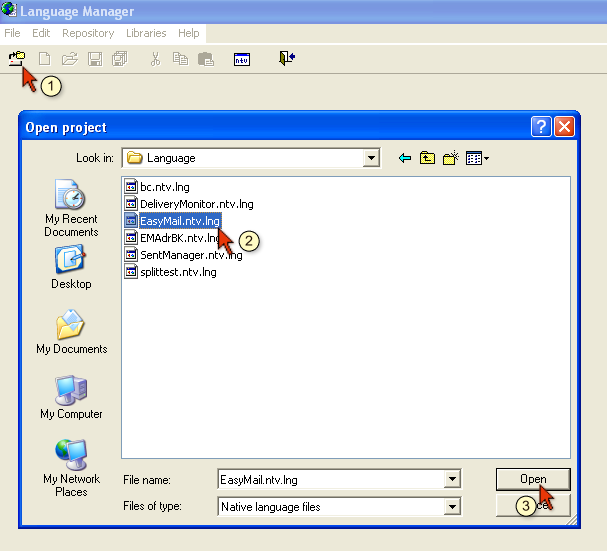Click the Help question mark button in the dialog
This screenshot has height=551, width=607.
coord(541,127)
